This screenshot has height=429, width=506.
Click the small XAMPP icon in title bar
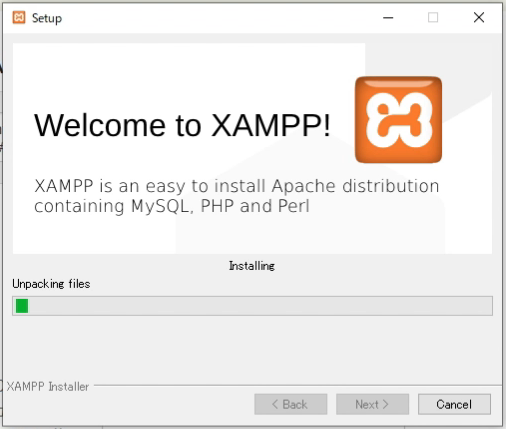pos(19,17)
